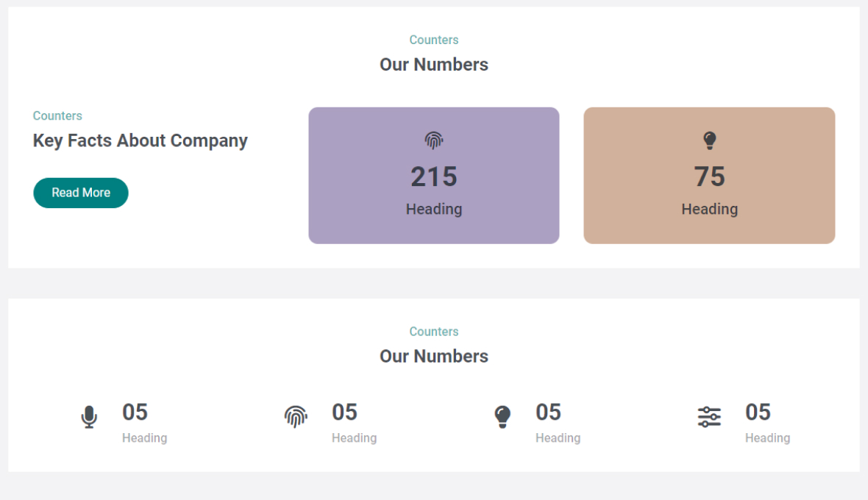The image size is (868, 500).
Task: Select the Heading label under 215
Action: (x=434, y=209)
